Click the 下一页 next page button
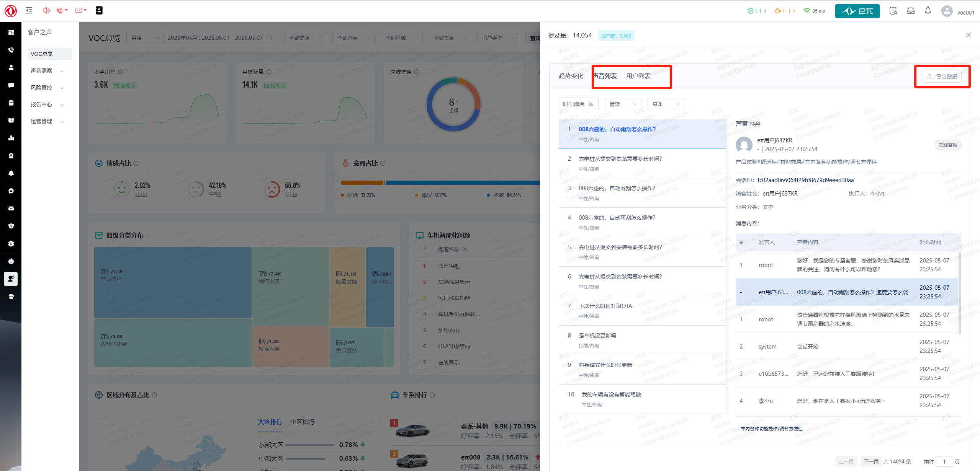 (870, 461)
